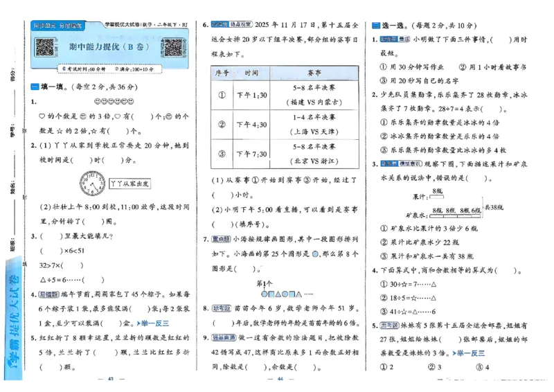The width and height of the screenshot is (554, 392).
Task: Click option ② 果汁比矿泉水少22瓶
Action: click(x=420, y=242)
